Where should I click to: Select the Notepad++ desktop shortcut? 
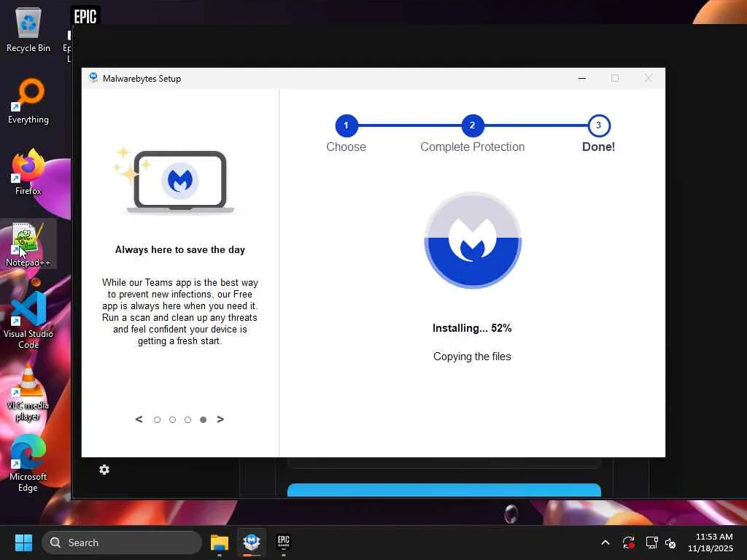point(28,244)
